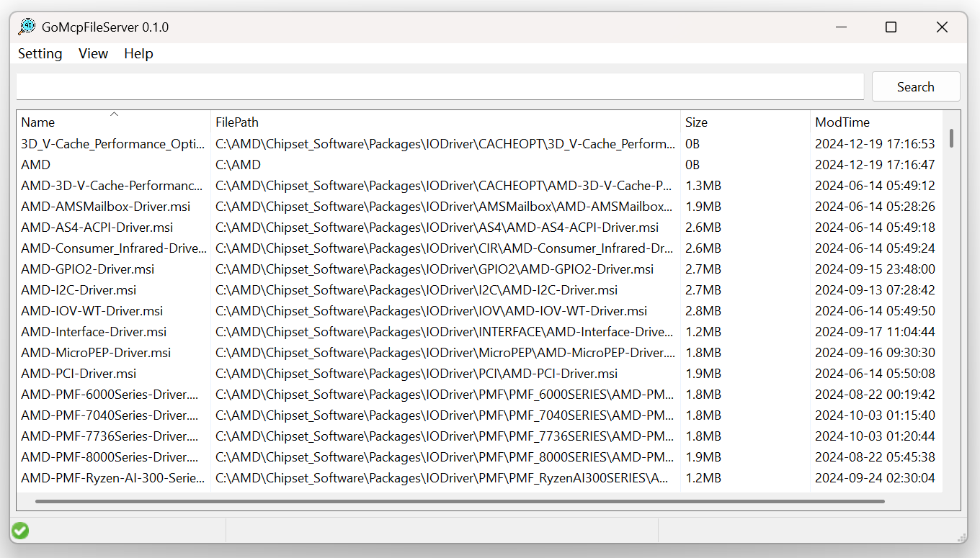
Task: Select the name cell reading just AMD
Action: click(36, 165)
